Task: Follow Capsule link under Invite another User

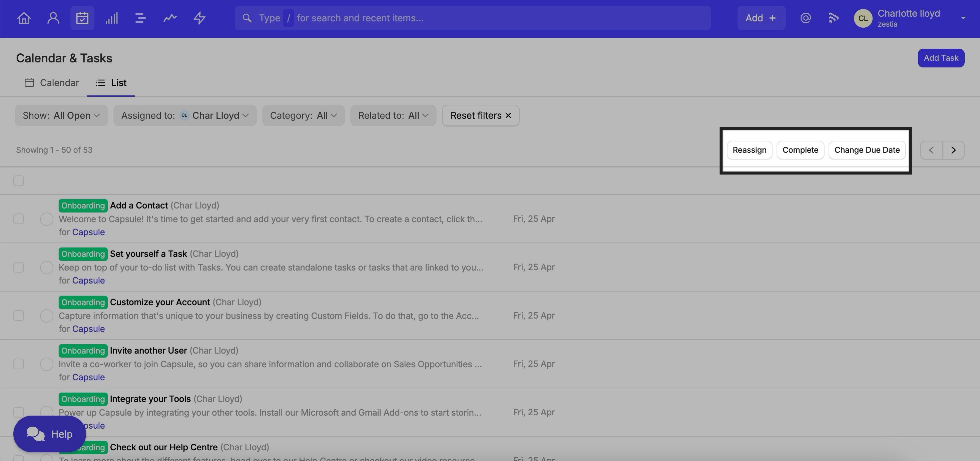Action: tap(88, 377)
